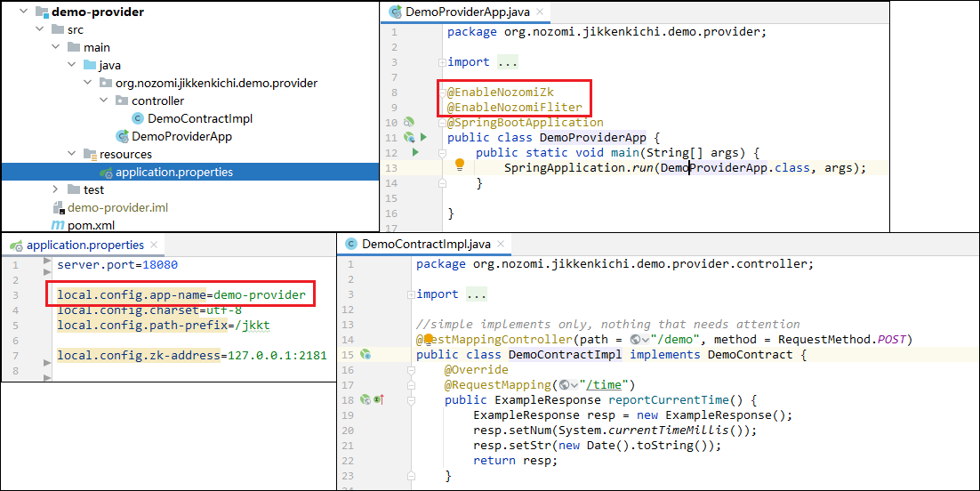Collapse the controller package in tree

coord(104,101)
